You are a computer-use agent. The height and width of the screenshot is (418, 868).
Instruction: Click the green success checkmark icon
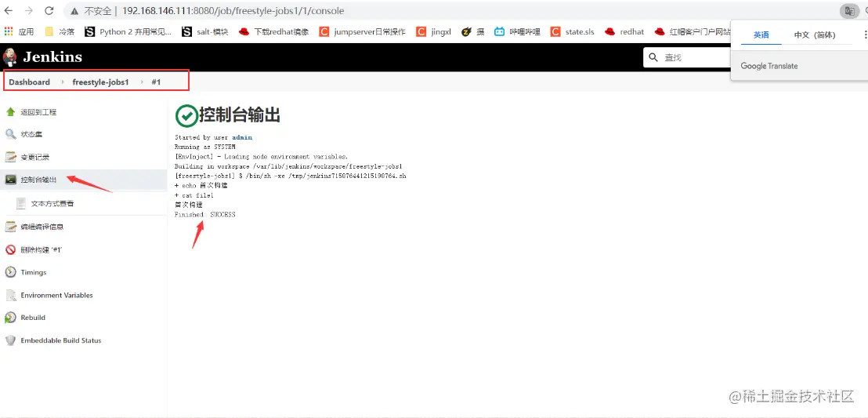[x=186, y=116]
